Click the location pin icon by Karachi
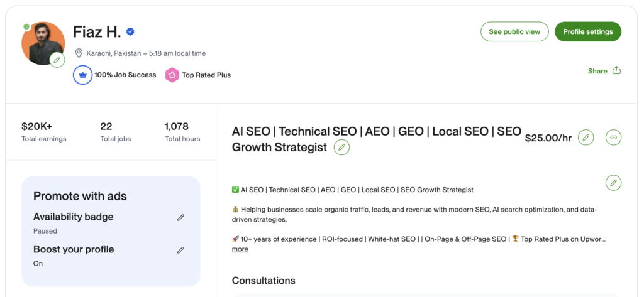This screenshot has height=297, width=644. (x=79, y=53)
